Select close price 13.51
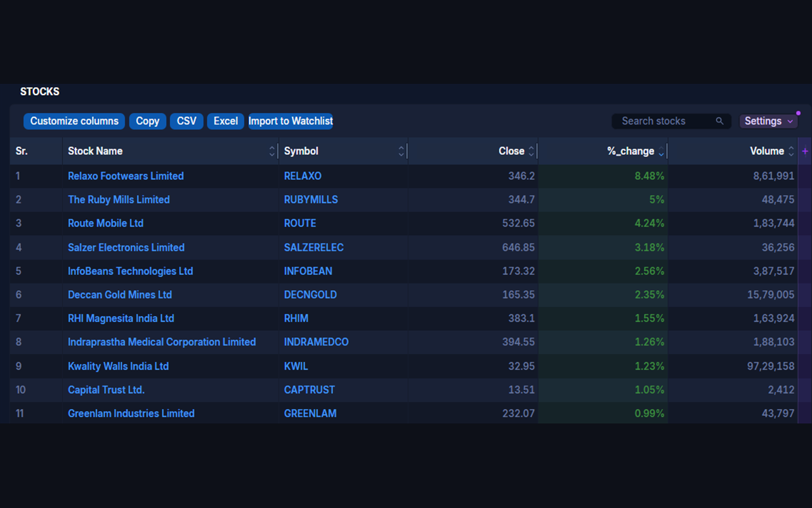Screen dimensions: 812x508 click(522, 390)
